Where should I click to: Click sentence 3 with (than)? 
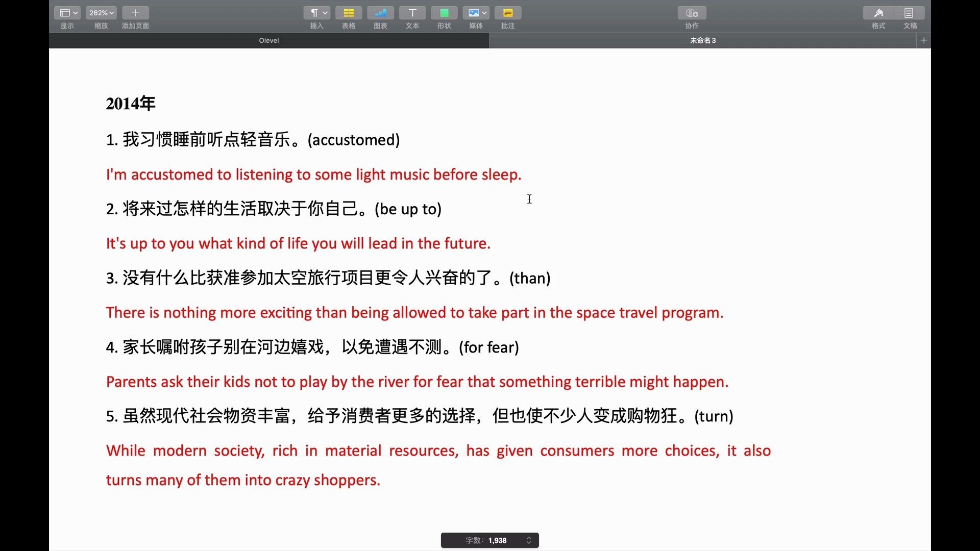[x=328, y=278]
